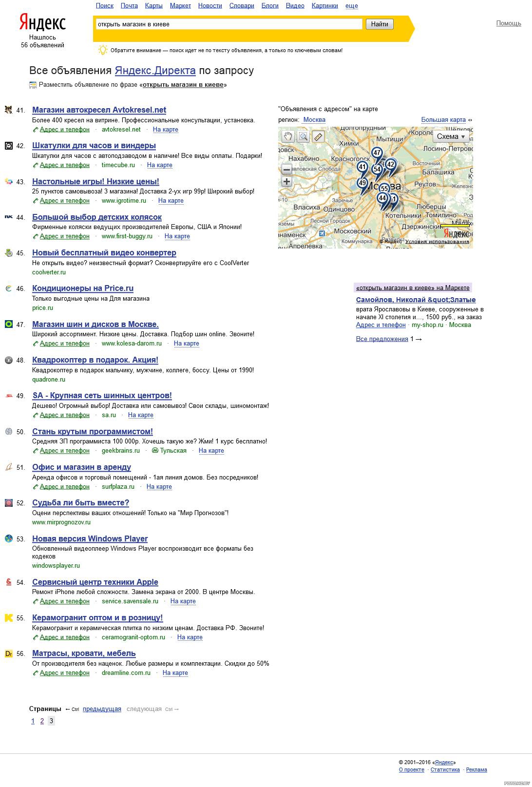532x787 pixels.
Task: Open Карты from the top bar
Action: [154, 5]
